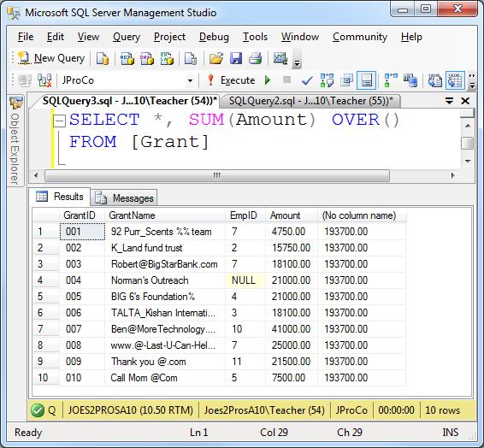Click the Parse blue checkmark icon

(x=307, y=81)
